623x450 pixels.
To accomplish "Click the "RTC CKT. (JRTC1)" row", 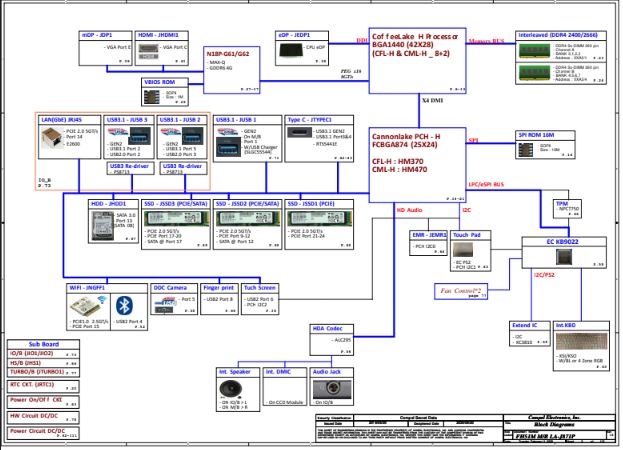I will pos(43,386).
